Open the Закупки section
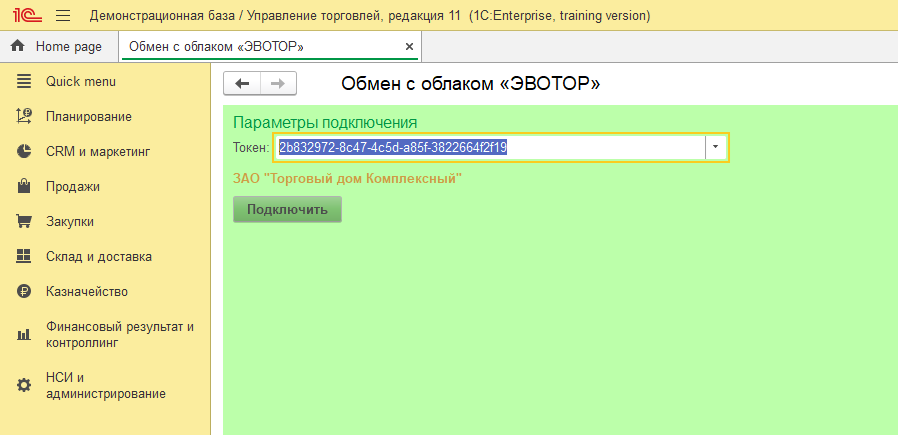Viewport: 898px width, 435px height. pos(105,222)
